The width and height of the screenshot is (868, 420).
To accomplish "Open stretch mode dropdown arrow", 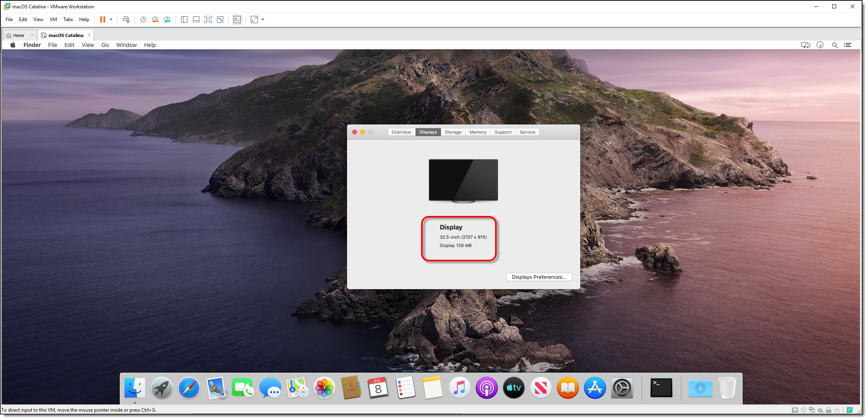I will [263, 19].
